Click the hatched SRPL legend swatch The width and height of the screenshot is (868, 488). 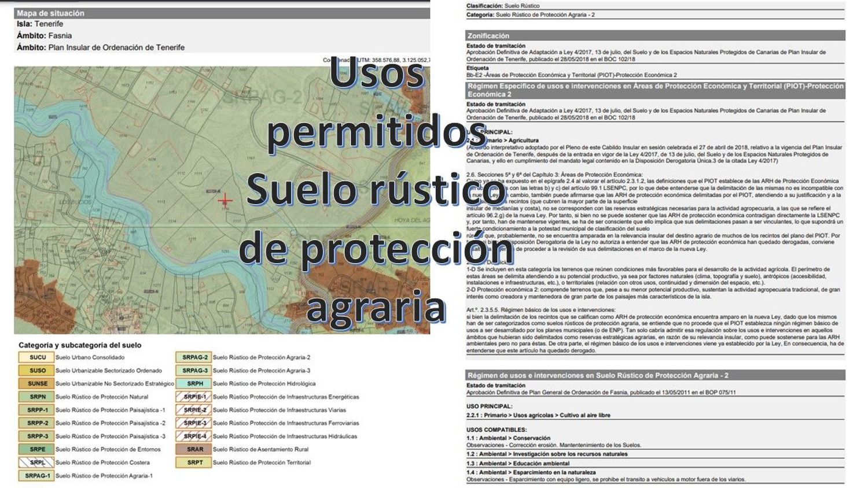36,463
